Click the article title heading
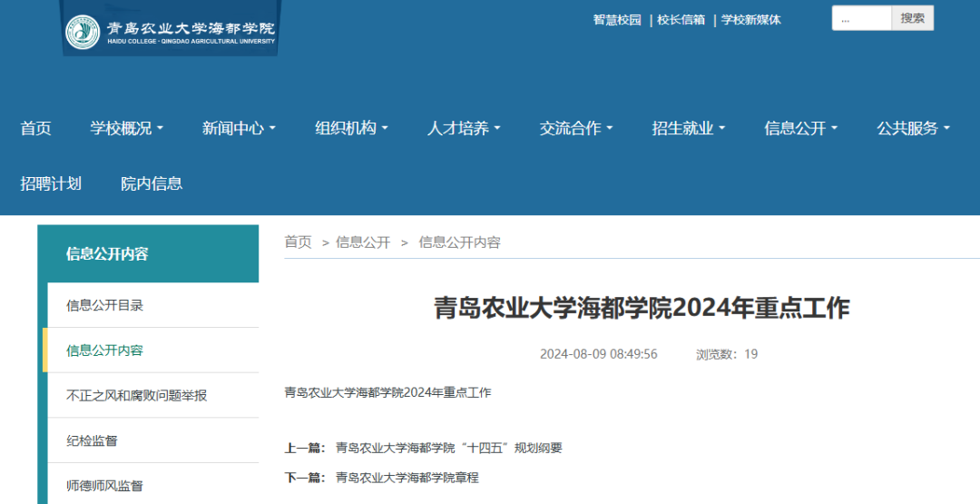The width and height of the screenshot is (980, 504). click(x=642, y=308)
